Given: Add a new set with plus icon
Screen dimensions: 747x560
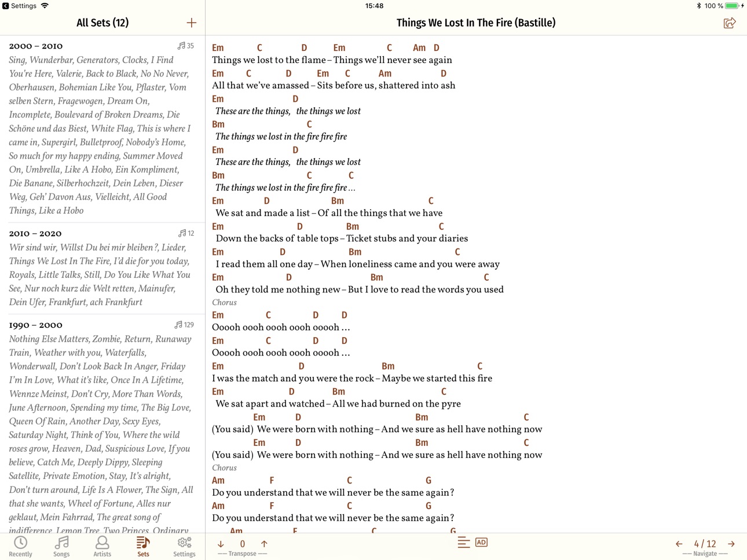Looking at the screenshot, I should pos(192,23).
